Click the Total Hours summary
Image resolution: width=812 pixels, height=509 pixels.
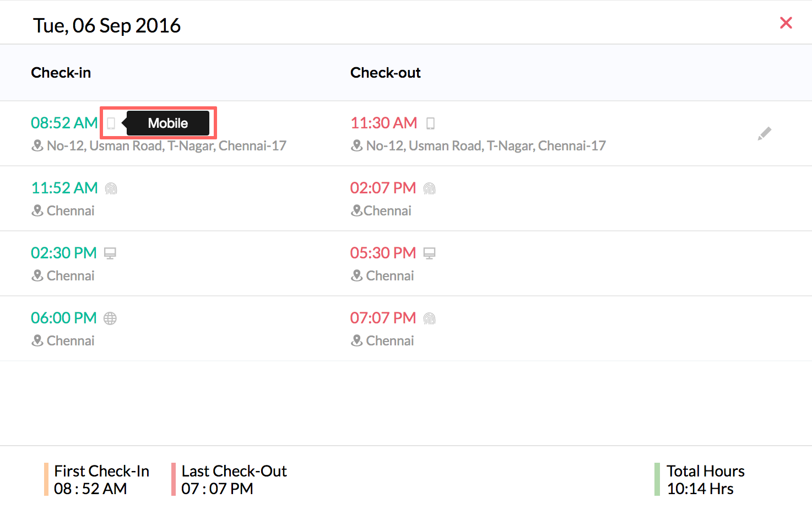coord(705,479)
